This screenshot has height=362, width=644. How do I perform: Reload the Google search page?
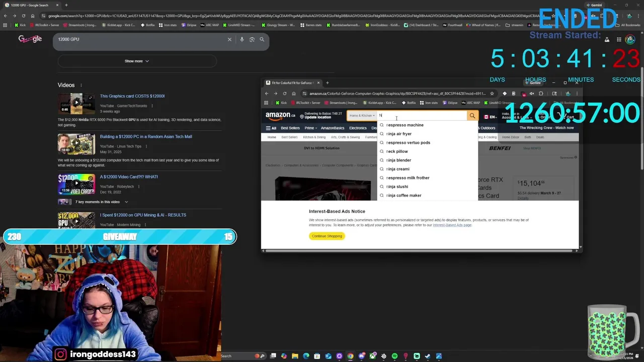pos(23,16)
